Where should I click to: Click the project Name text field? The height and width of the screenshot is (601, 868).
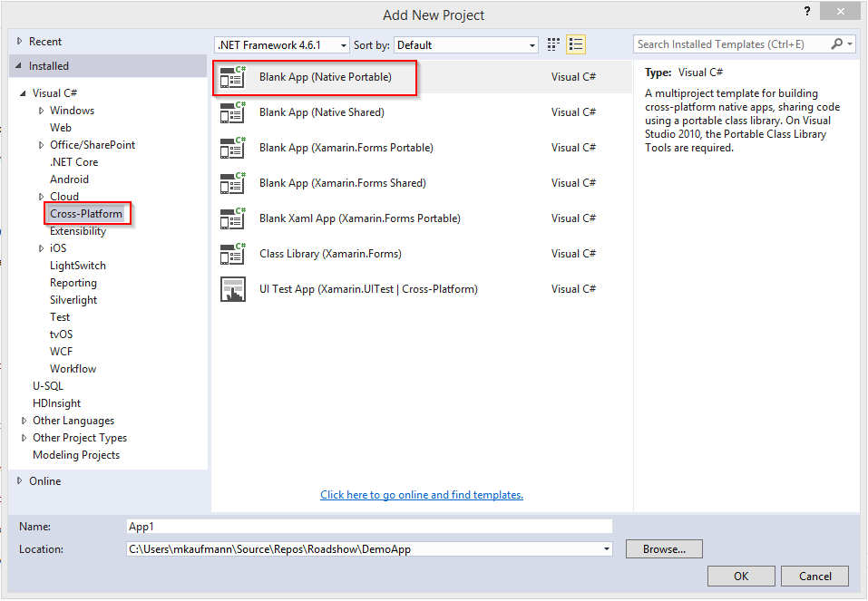pos(369,527)
